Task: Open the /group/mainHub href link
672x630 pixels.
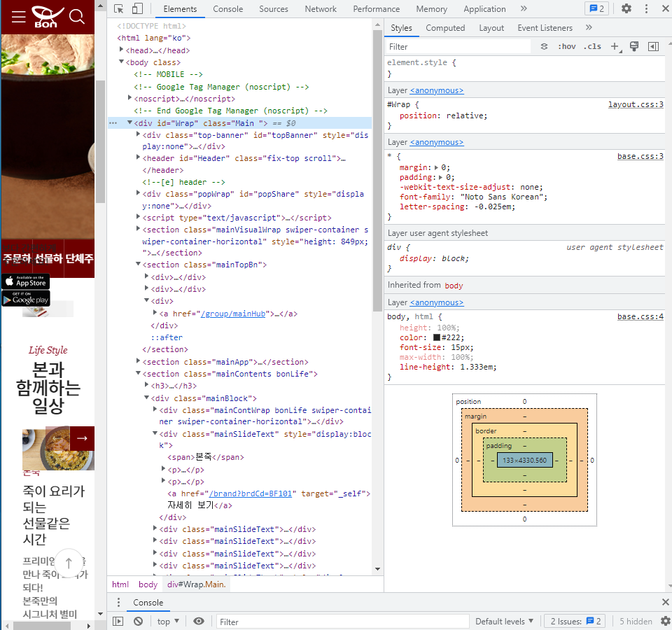Action: point(232,314)
